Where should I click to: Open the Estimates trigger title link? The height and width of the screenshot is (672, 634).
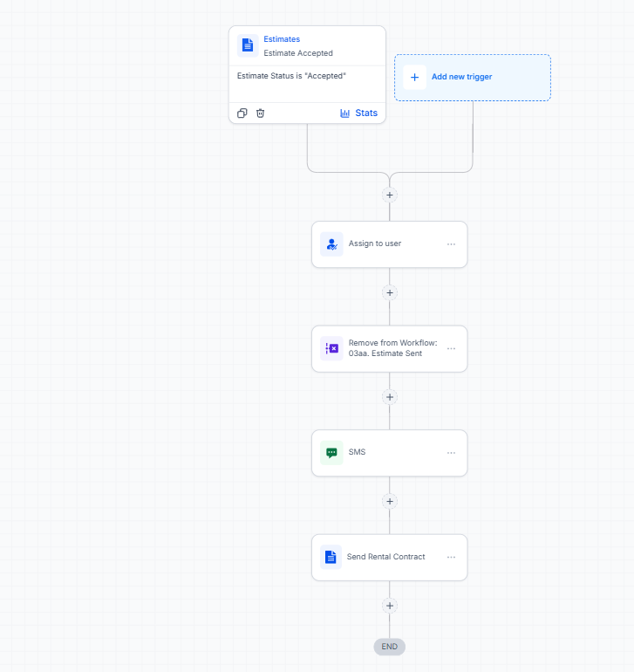282,39
